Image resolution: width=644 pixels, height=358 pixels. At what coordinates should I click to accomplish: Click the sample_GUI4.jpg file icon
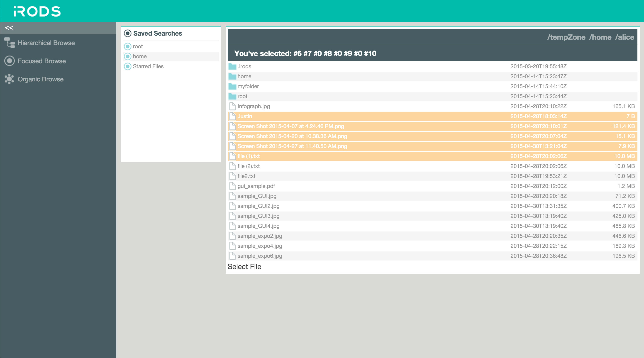(232, 226)
